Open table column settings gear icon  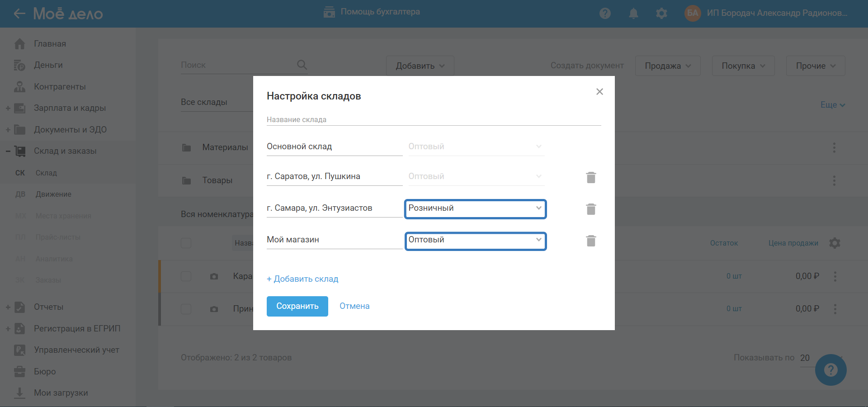[835, 243]
